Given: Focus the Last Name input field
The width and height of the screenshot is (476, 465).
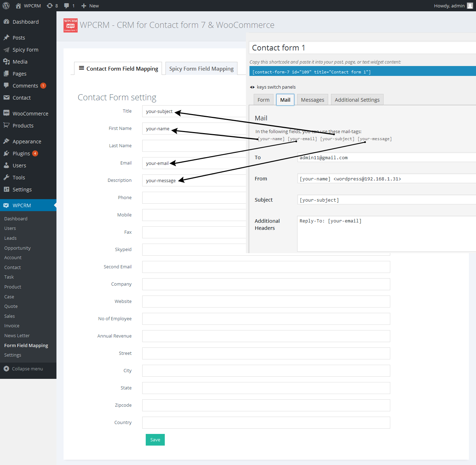Looking at the screenshot, I should (194, 146).
